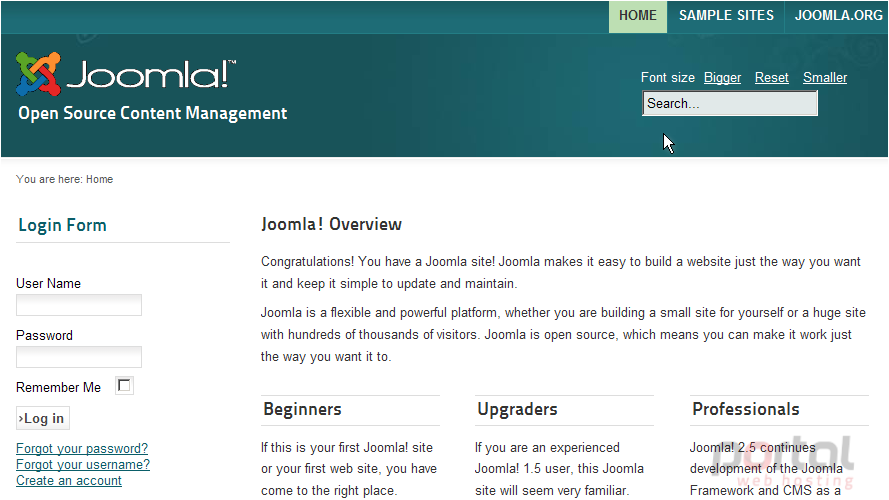
Task: Click the User Name input field
Action: tap(79, 305)
